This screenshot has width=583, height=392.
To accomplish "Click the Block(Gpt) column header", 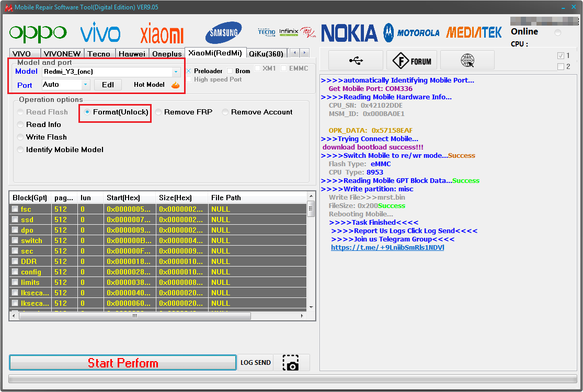I will [x=30, y=198].
